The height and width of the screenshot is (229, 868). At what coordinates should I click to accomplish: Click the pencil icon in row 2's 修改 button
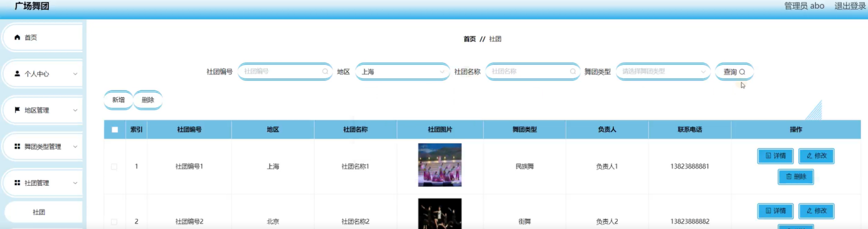tap(809, 211)
